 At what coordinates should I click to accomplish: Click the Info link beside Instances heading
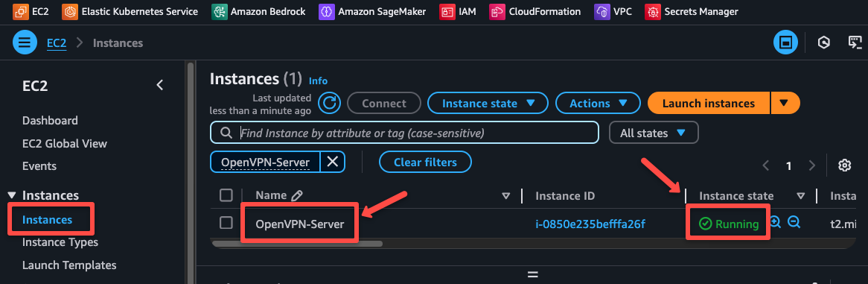coord(319,81)
